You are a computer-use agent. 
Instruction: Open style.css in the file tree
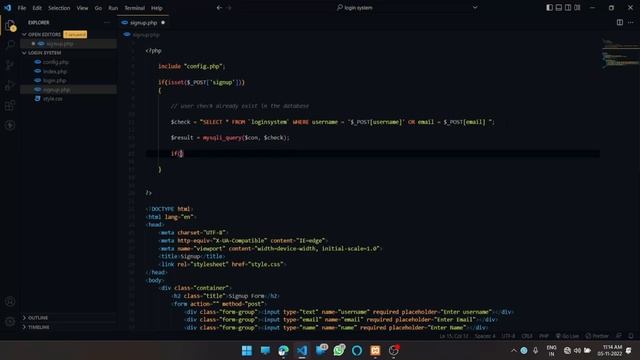coord(68,99)
